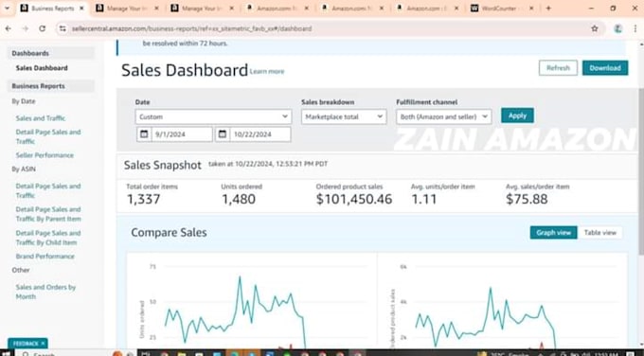Open the Chrome three-dot menu
The image size is (644, 356).
[635, 28]
